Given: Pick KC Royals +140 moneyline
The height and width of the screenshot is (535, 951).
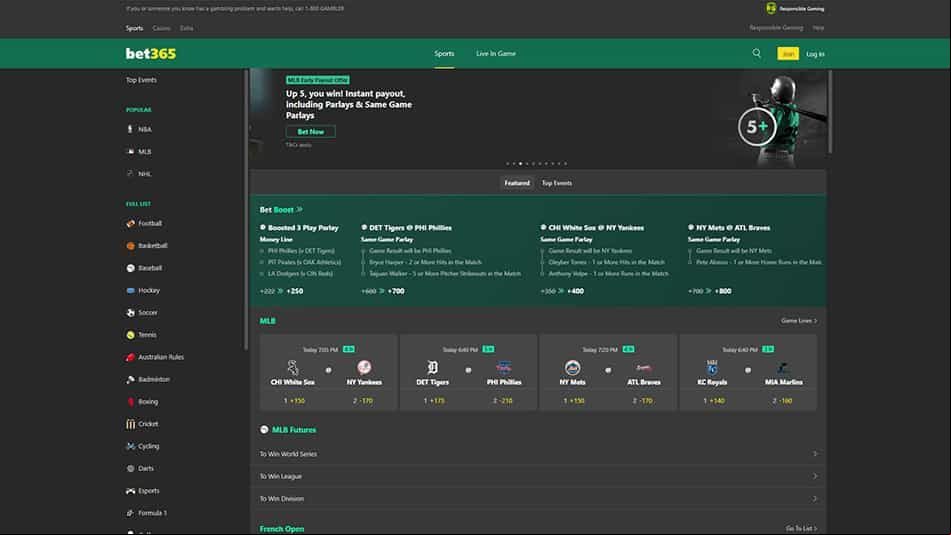Looking at the screenshot, I should pyautogui.click(x=714, y=401).
